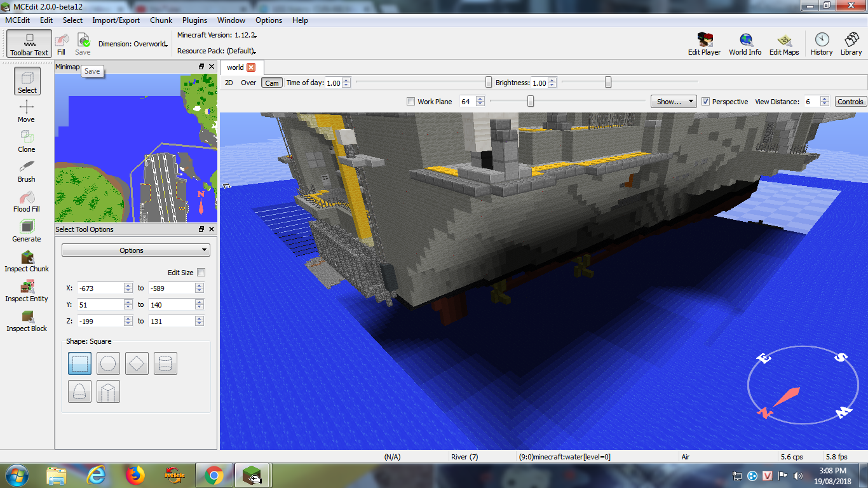This screenshot has width=868, height=488.
Task: Select the Inspect Block tool
Action: tap(27, 320)
